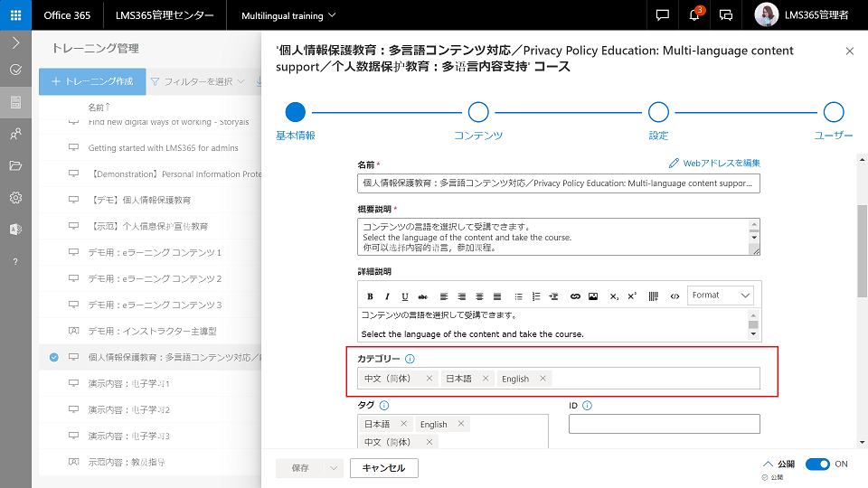Click キャンセル button
The height and width of the screenshot is (488, 868).
click(383, 468)
